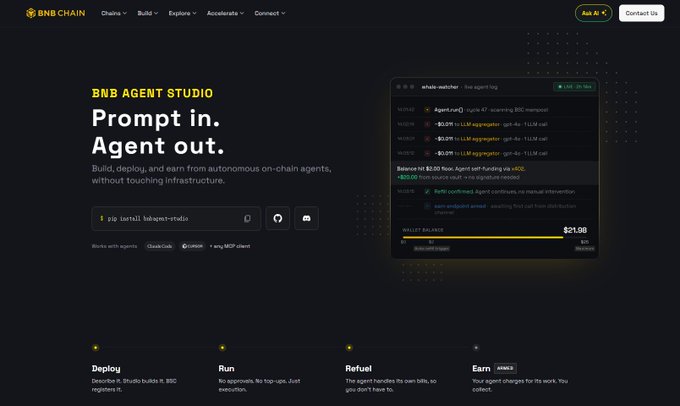Click the ARMED badge next to Earn
680x406 pixels.
505,368
